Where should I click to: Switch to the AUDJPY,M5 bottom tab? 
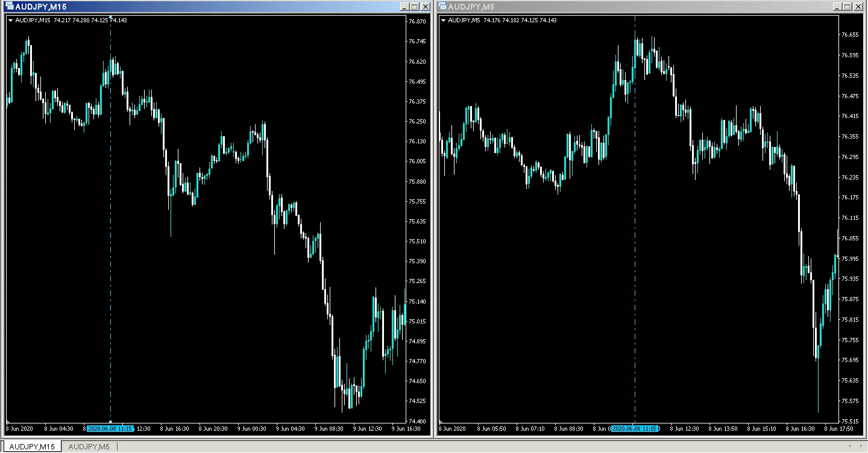tap(89, 446)
